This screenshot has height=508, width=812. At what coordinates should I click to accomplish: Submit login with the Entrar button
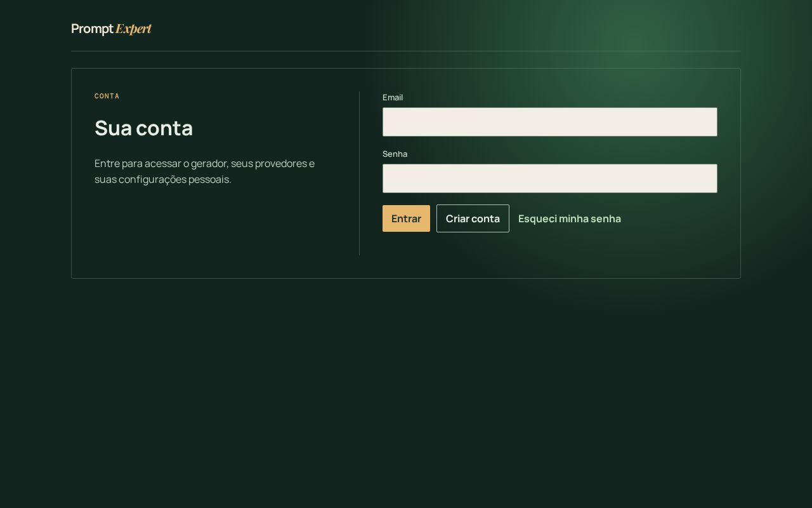pos(406,218)
